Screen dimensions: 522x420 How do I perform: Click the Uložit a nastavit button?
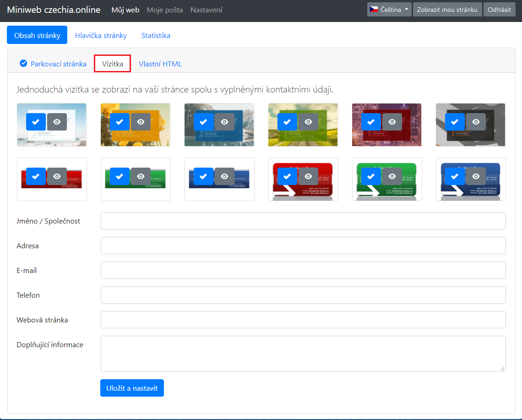[x=132, y=388]
